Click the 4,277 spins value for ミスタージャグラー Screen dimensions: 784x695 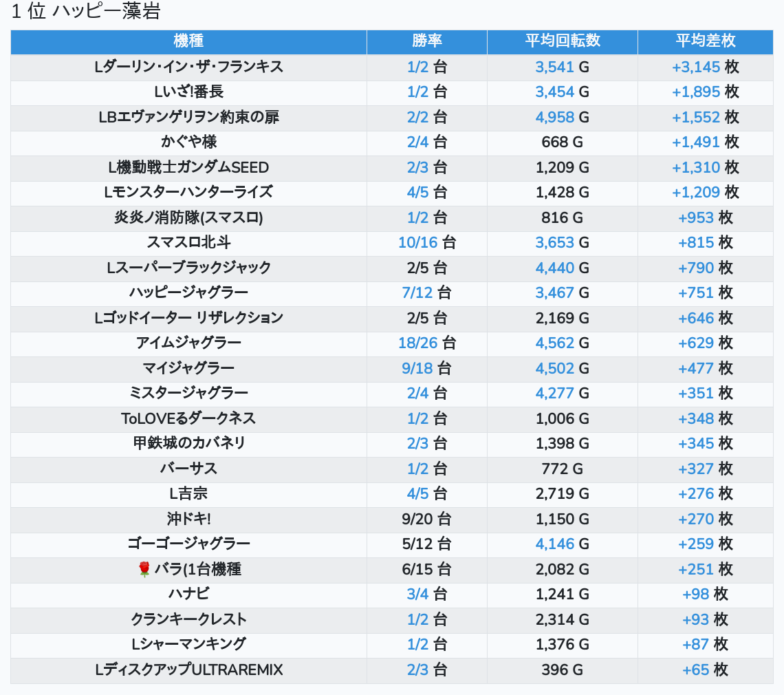pyautogui.click(x=554, y=394)
